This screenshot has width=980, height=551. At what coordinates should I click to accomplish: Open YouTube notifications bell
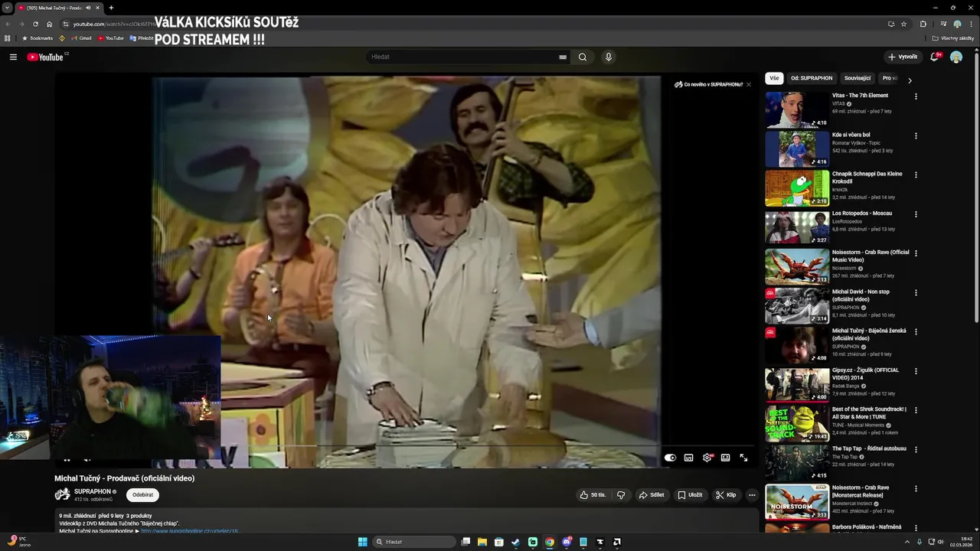[935, 57]
